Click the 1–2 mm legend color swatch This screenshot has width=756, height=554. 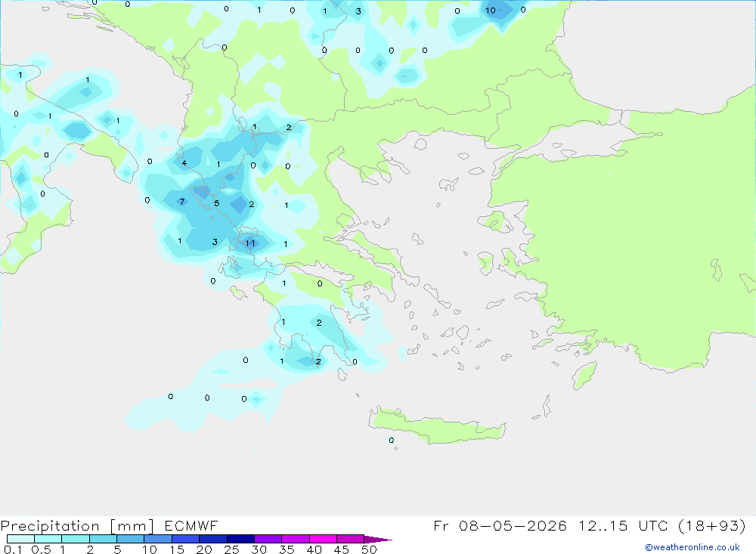pyautogui.click(x=75, y=539)
